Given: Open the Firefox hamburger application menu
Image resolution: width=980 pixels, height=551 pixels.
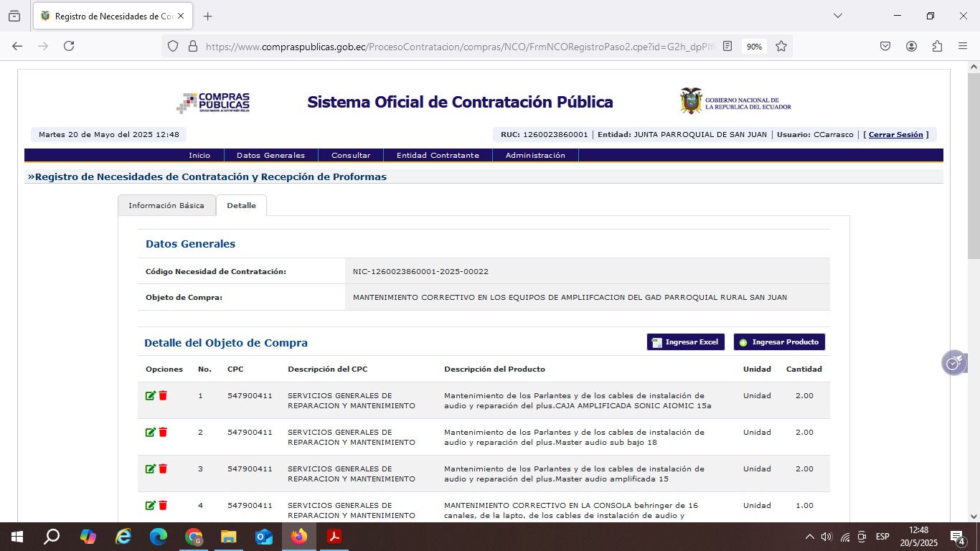Looking at the screenshot, I should point(963,46).
